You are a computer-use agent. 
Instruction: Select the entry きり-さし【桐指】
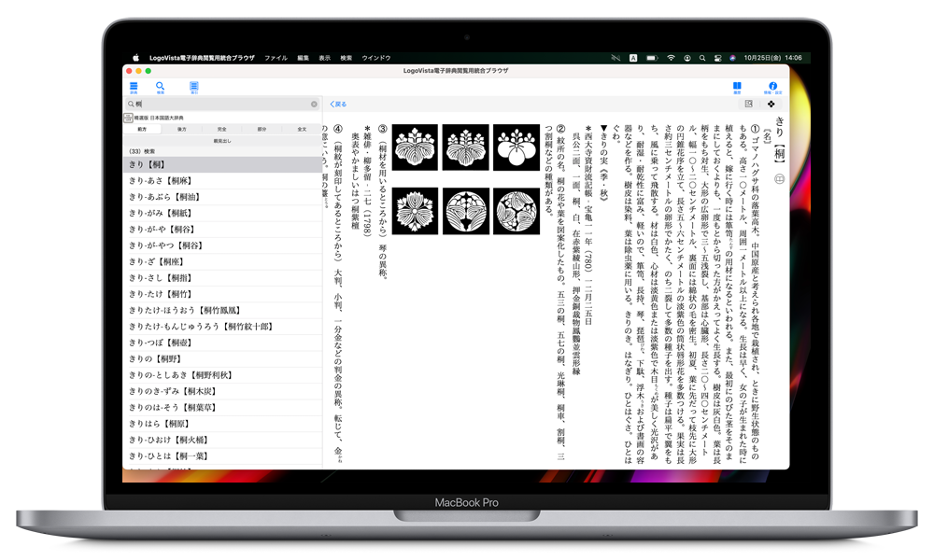coord(222,277)
